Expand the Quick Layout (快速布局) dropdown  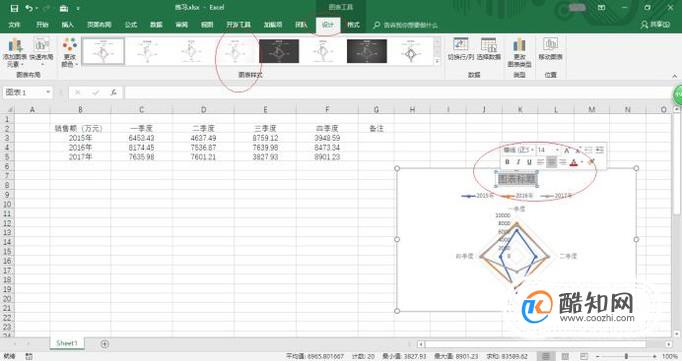click(x=41, y=53)
